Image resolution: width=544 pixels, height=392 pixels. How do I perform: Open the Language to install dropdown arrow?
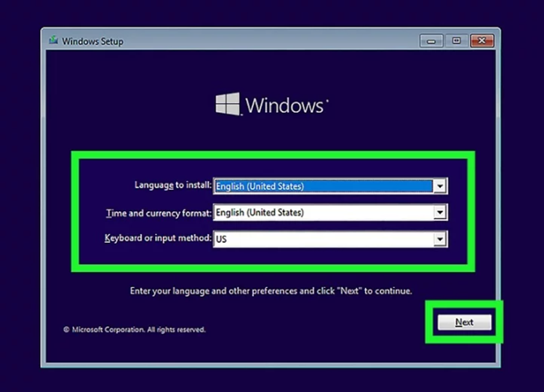click(440, 186)
